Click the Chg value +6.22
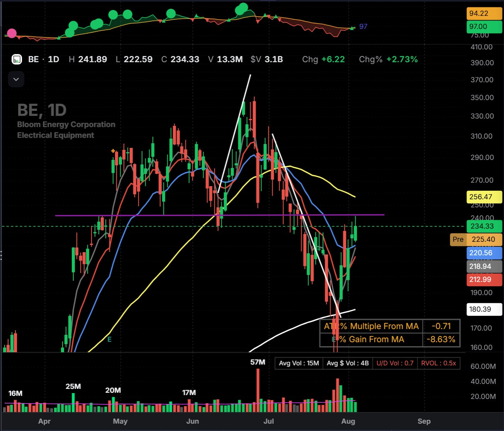This screenshot has height=431, width=504. [334, 59]
